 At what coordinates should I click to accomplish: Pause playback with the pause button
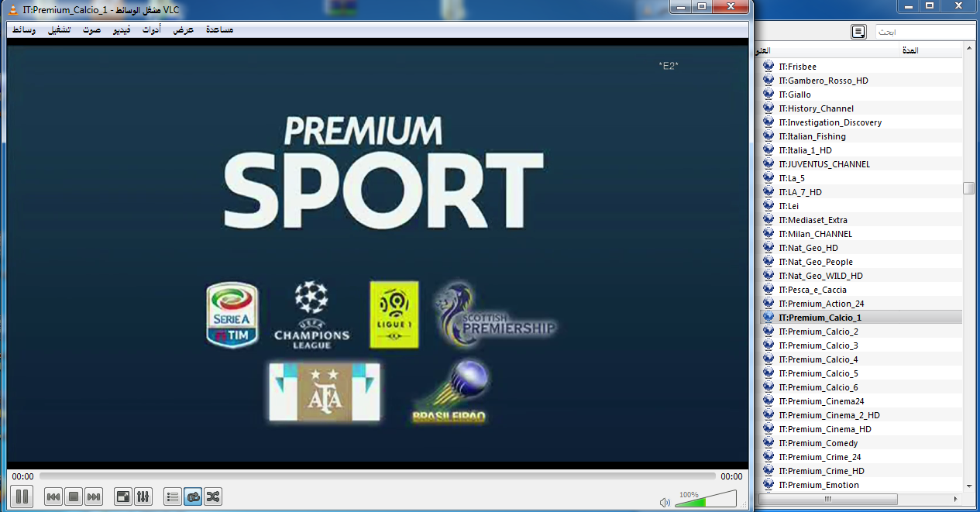pyautogui.click(x=22, y=497)
